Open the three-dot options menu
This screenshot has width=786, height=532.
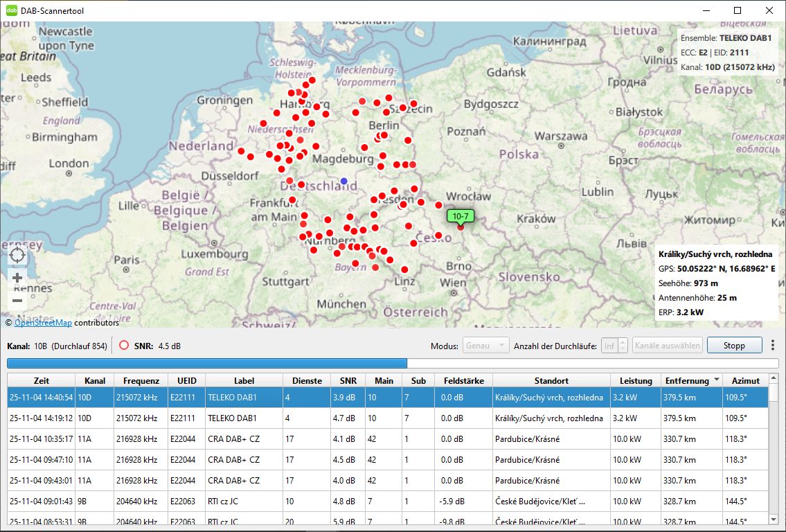pyautogui.click(x=773, y=345)
